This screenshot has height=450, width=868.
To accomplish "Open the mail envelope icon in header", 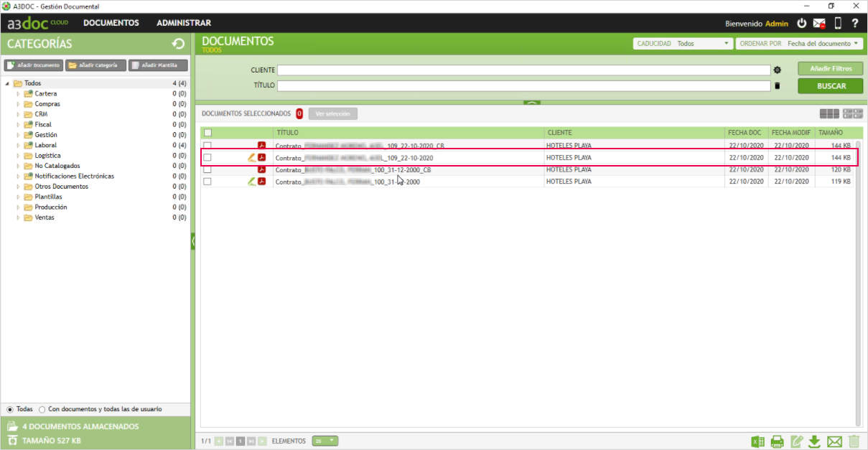I will tap(819, 23).
